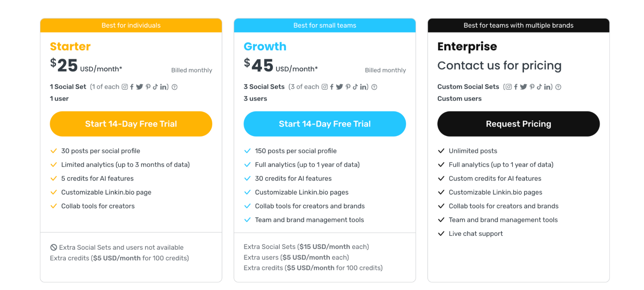Image resolution: width=644 pixels, height=290 pixels.
Task: Start the Starter plan 14-day free trial
Action: tap(131, 124)
